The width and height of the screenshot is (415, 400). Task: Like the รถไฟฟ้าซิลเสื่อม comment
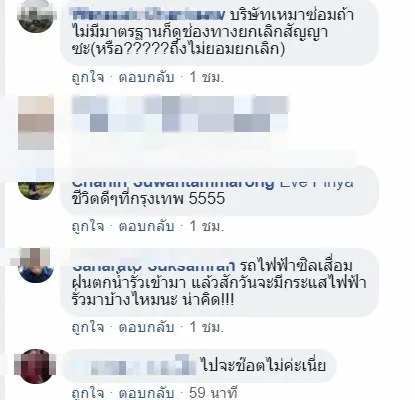point(88,327)
